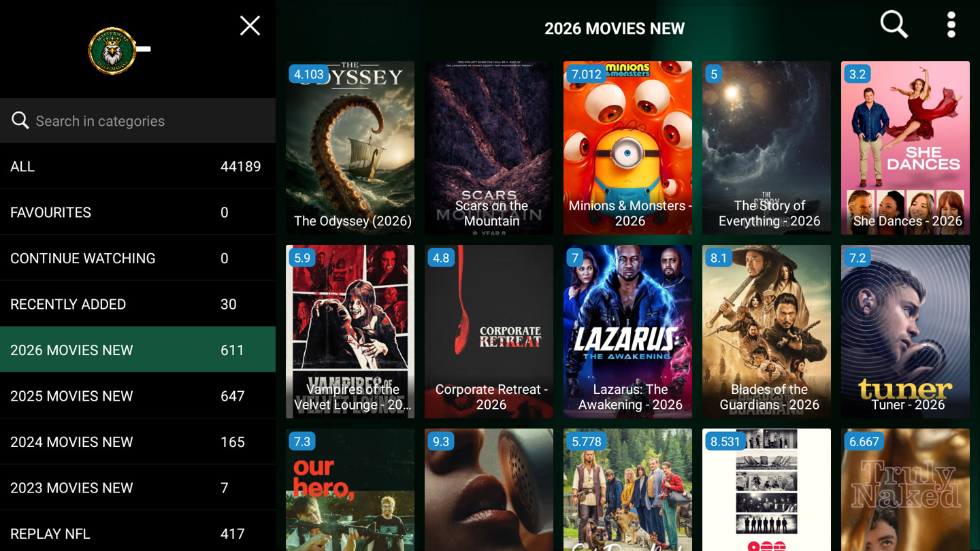Open the poster rated 9.3

point(489,490)
